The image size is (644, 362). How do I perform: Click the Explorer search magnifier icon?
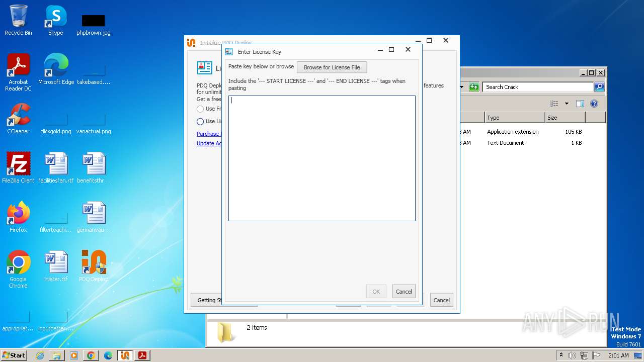click(599, 87)
